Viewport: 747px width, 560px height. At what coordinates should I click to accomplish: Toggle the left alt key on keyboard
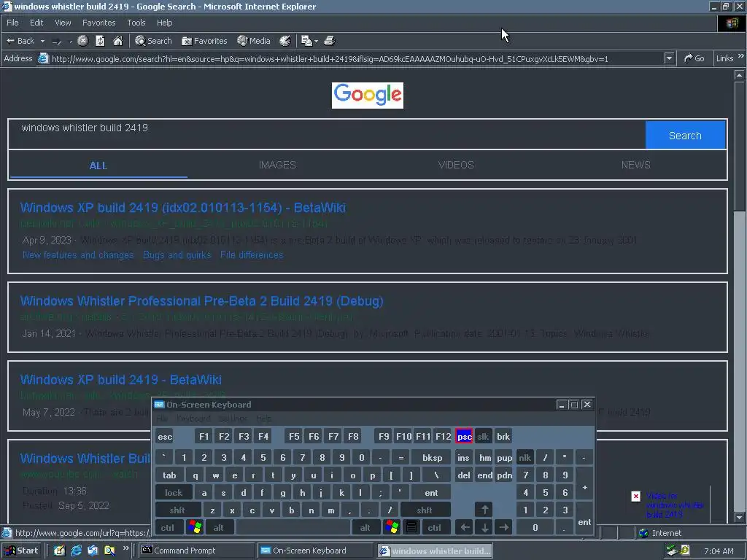(219, 528)
